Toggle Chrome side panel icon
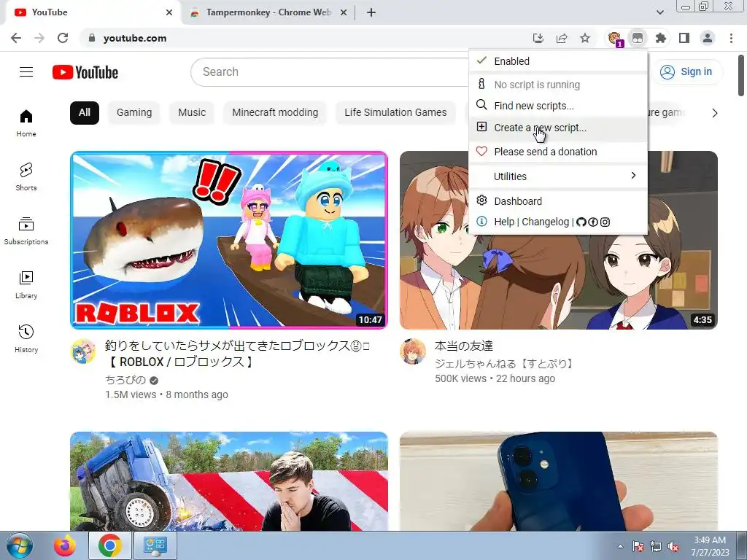The image size is (747, 560). [x=684, y=38]
